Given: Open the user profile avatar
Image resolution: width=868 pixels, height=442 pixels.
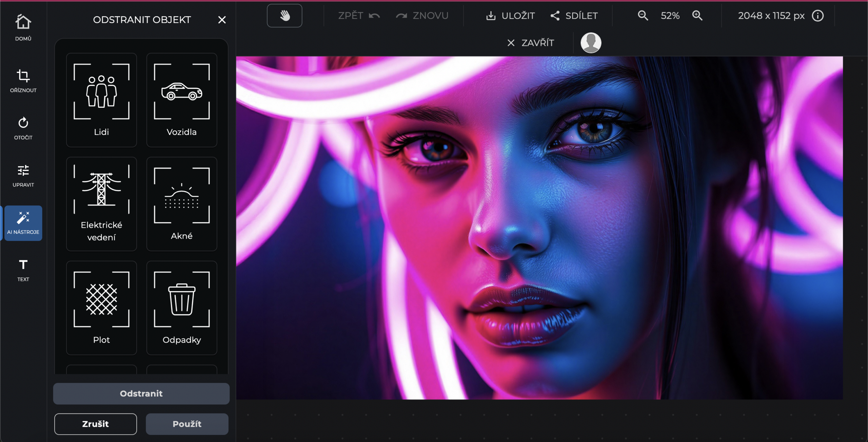Looking at the screenshot, I should tap(591, 43).
